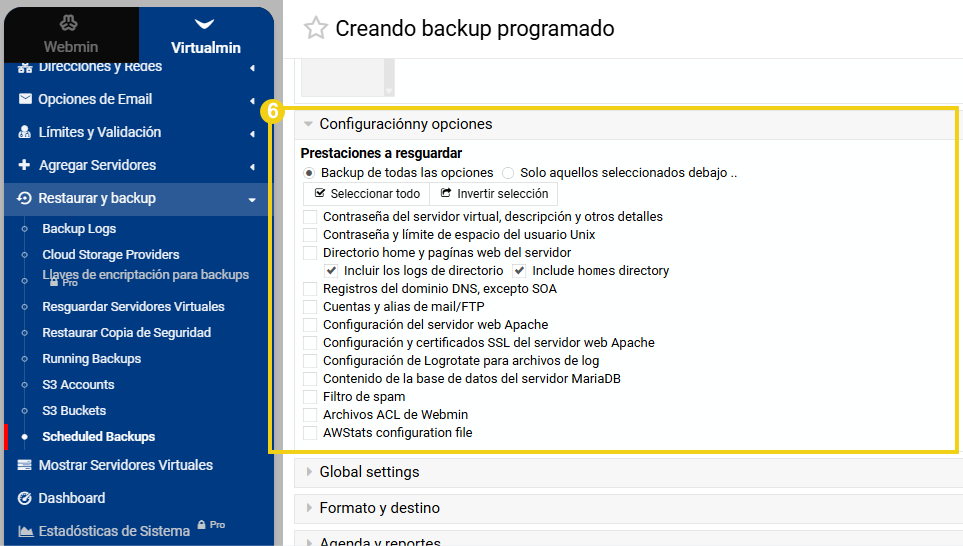Check AWStats configuration file checkbox
The image size is (963, 546).
tap(310, 432)
